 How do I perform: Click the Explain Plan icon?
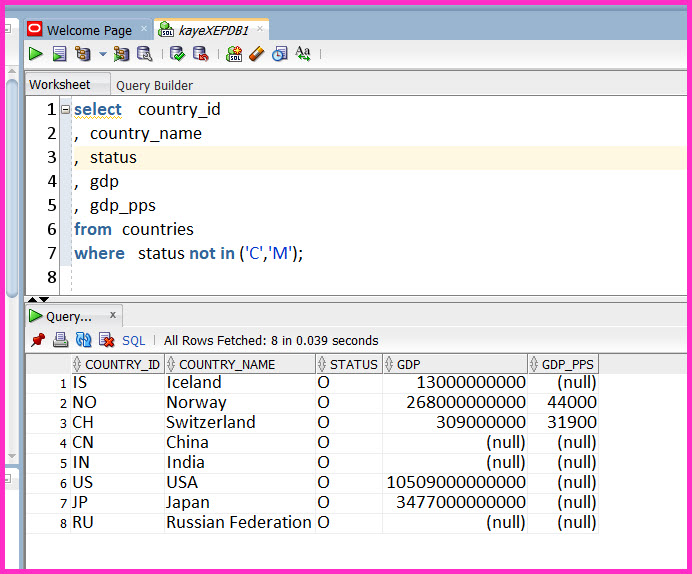click(83, 54)
